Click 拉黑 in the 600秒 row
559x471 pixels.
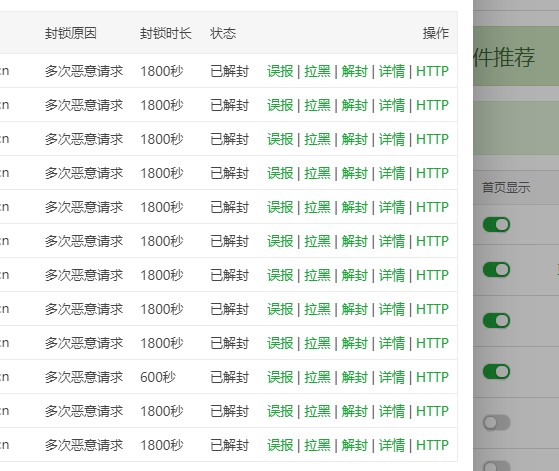317,377
